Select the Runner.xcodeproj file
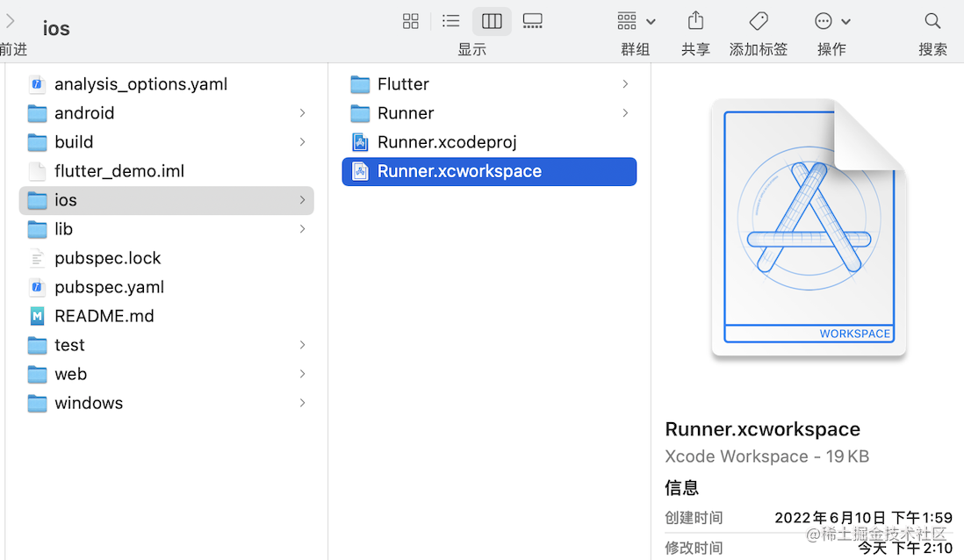964x560 pixels. click(447, 142)
